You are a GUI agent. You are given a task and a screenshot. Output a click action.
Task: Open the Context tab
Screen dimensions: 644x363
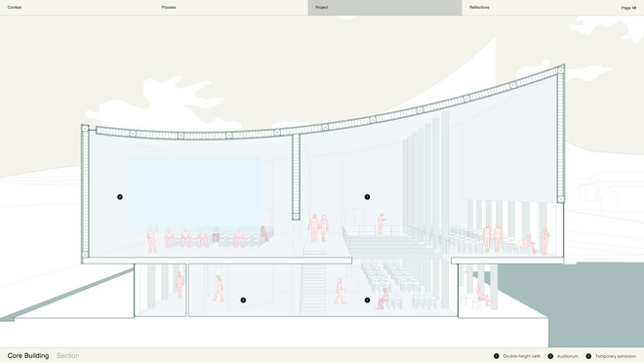point(15,8)
